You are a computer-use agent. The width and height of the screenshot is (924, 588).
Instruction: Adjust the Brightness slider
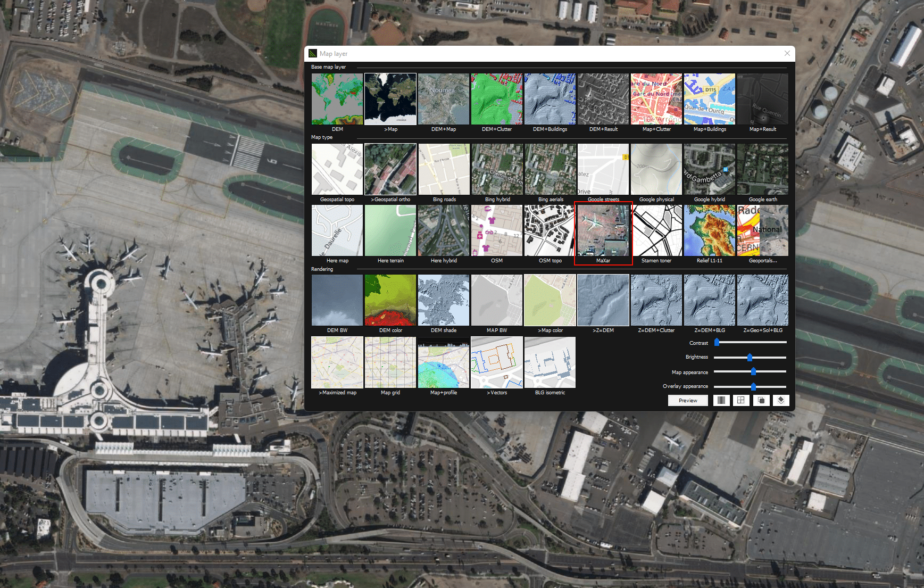coord(751,357)
